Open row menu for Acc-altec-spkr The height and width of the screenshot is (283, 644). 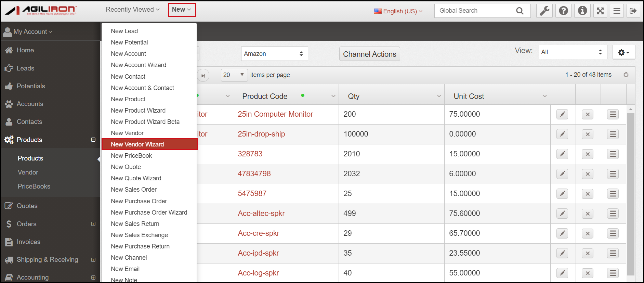[x=613, y=214]
